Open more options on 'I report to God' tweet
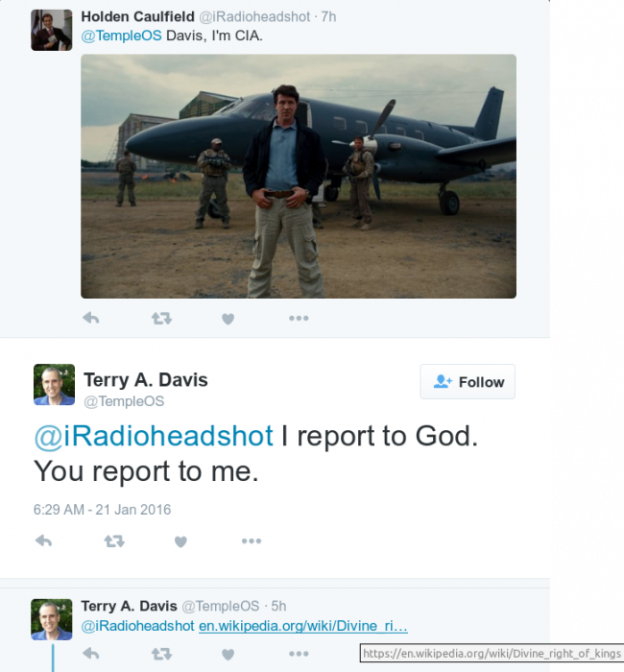This screenshot has width=624, height=672. [252, 540]
